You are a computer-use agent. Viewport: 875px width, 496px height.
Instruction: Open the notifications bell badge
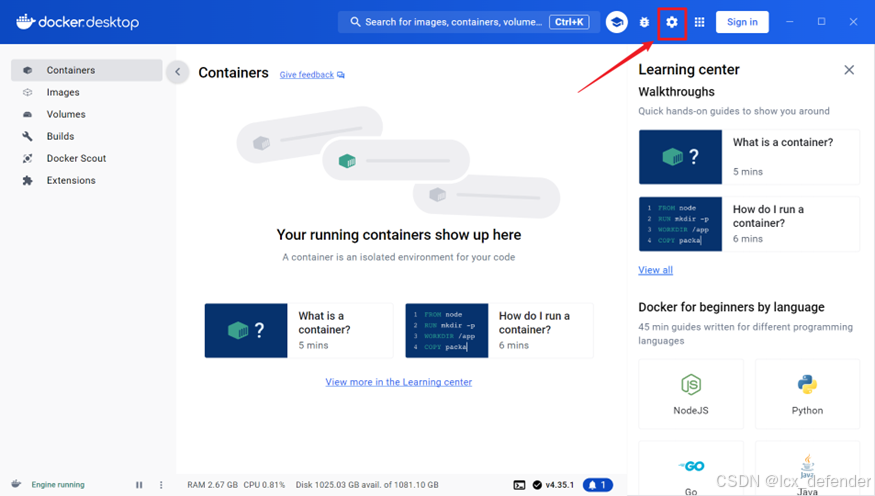(x=598, y=485)
